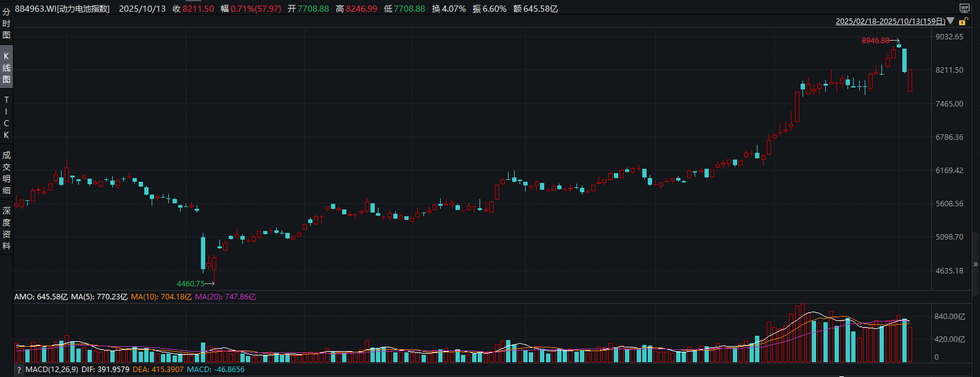The image size is (980, 377).
Task: Click the AMO amount indicator label
Action: pos(41,297)
